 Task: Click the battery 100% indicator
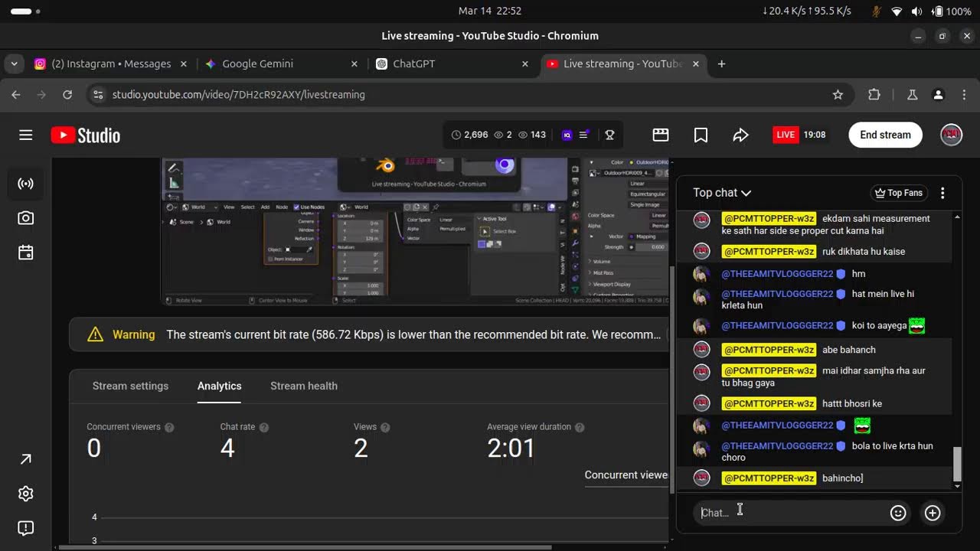coord(952,11)
